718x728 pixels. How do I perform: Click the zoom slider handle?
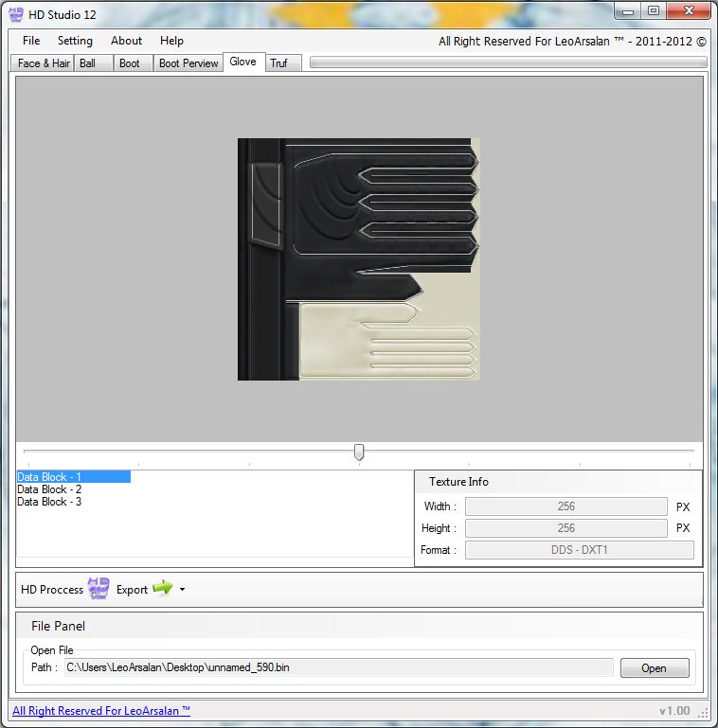(x=359, y=453)
